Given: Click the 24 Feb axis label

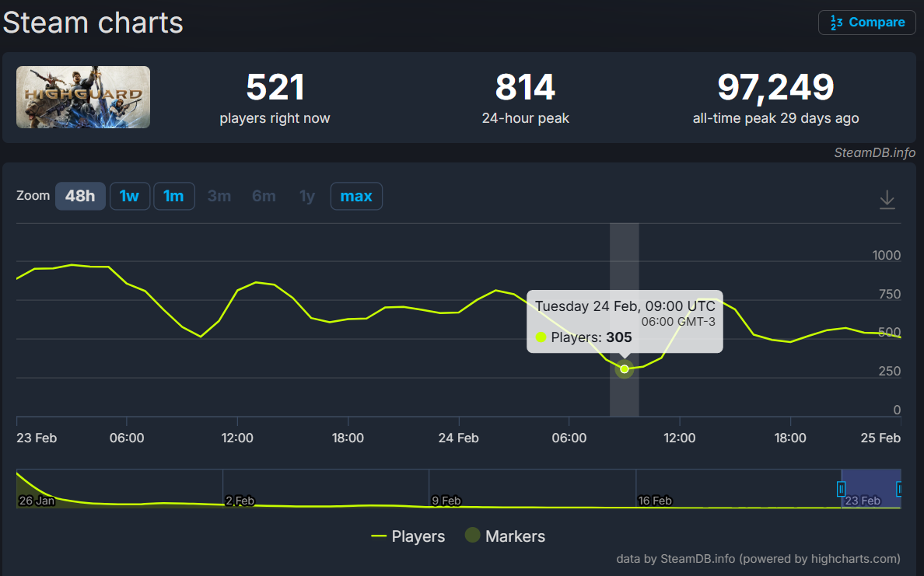Looking at the screenshot, I should pos(458,438).
